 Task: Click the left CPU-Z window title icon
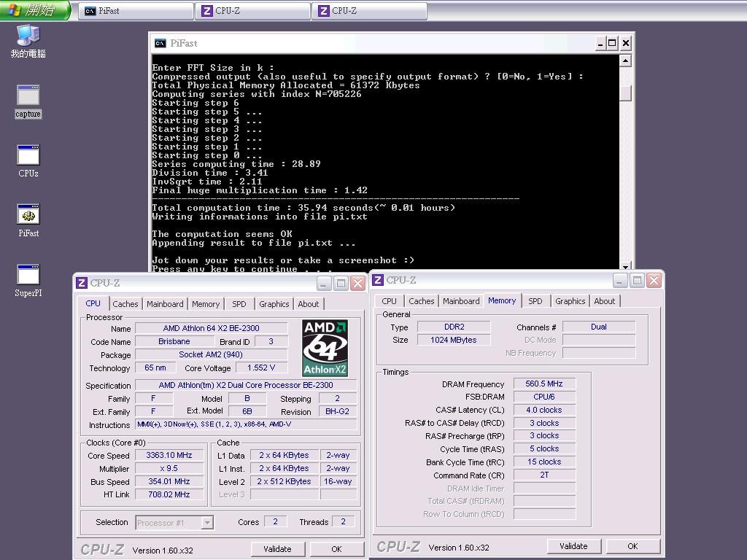[82, 283]
